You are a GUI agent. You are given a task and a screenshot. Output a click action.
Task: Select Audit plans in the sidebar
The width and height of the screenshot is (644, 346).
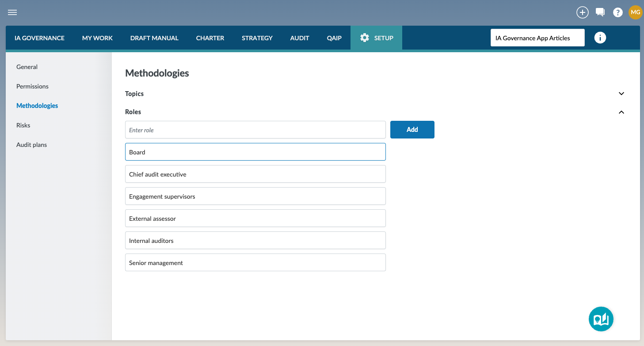[x=31, y=145]
